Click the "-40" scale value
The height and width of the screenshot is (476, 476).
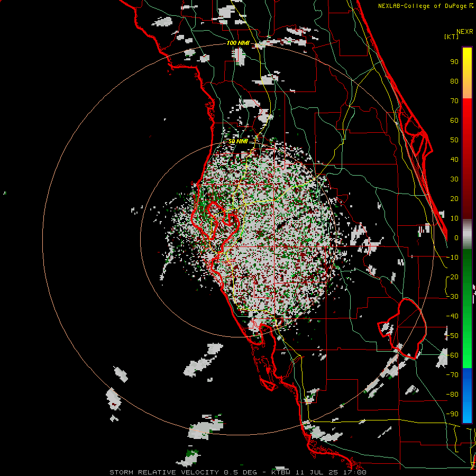tap(452, 316)
